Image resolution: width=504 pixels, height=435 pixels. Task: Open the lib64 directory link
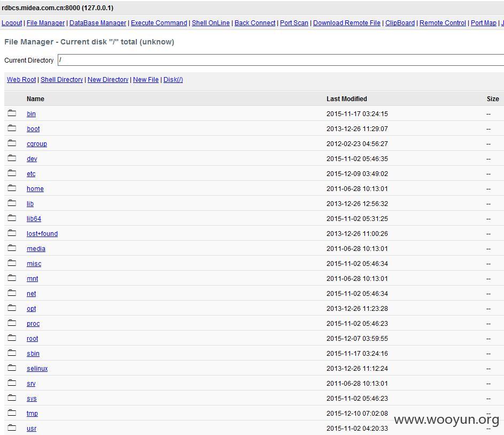tap(34, 219)
